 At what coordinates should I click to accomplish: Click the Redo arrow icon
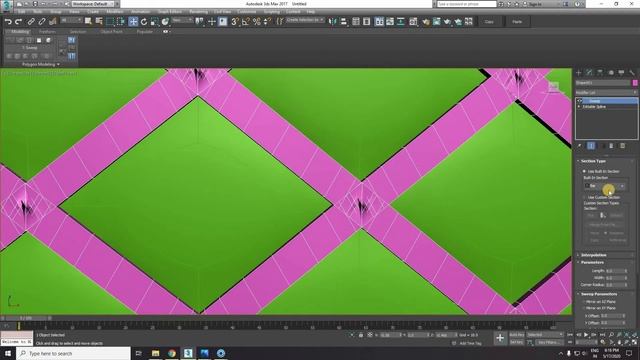click(18, 22)
